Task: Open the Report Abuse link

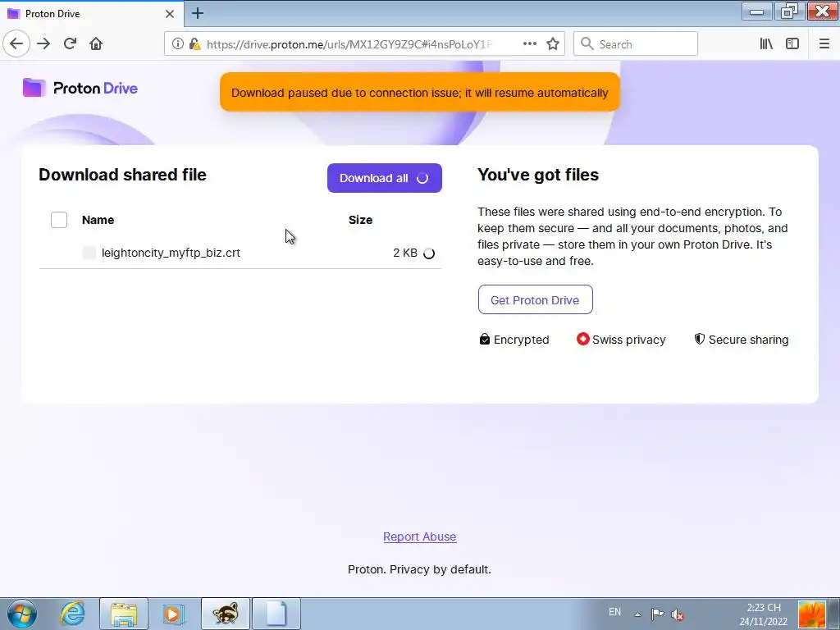Action: [x=419, y=536]
